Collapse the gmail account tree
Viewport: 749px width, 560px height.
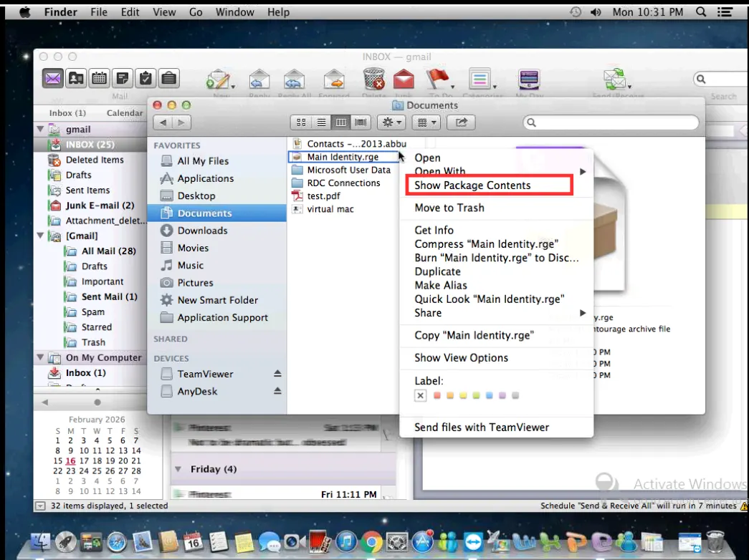40,130
